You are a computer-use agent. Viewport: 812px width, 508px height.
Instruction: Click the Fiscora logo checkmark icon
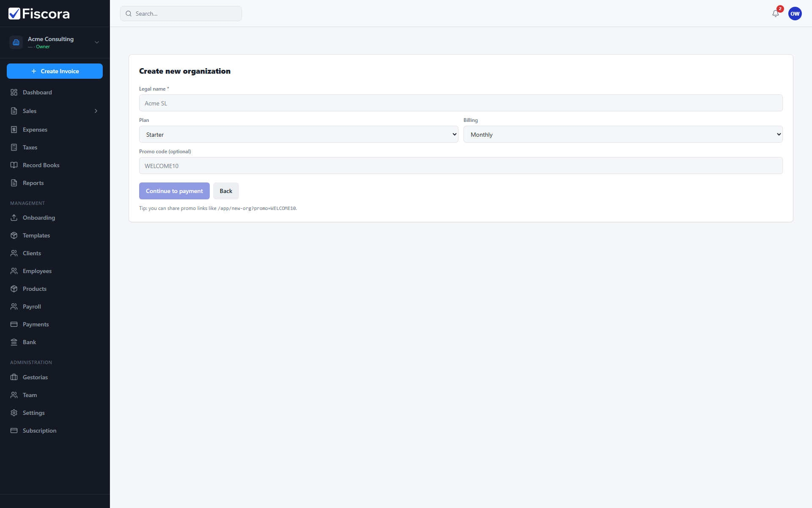coord(14,14)
